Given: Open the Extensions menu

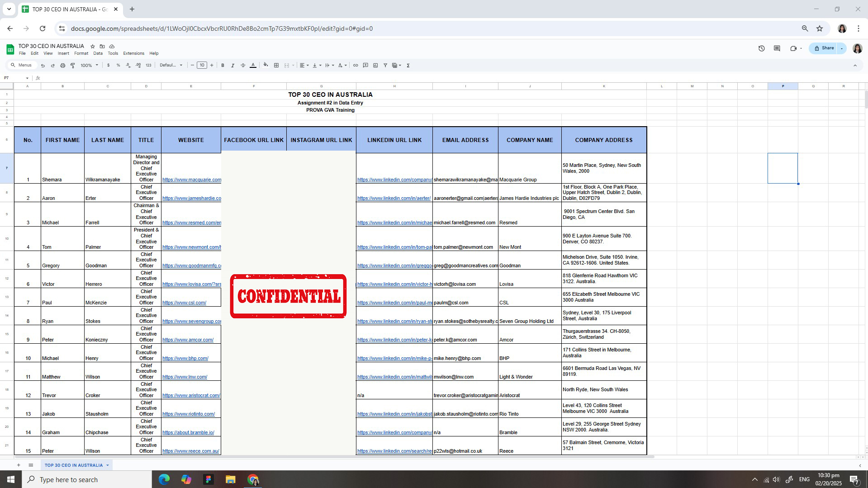Looking at the screenshot, I should 133,53.
